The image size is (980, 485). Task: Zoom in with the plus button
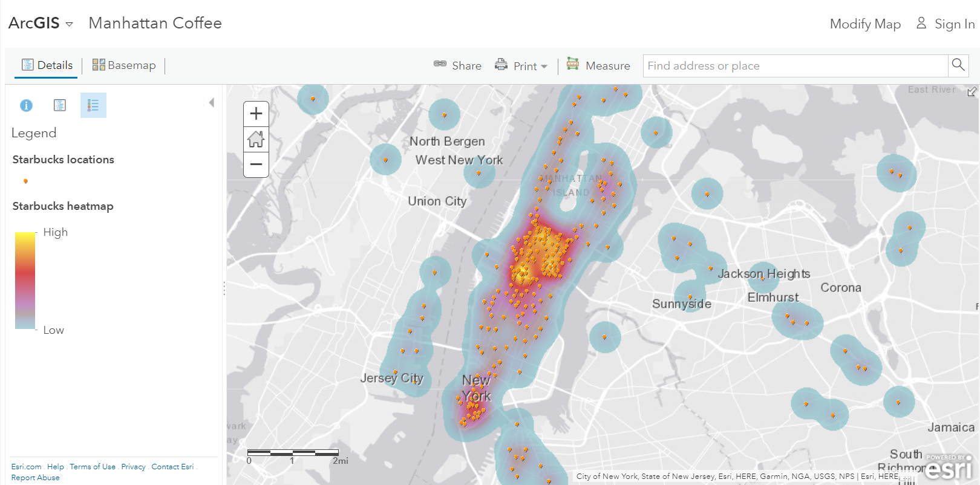point(256,114)
